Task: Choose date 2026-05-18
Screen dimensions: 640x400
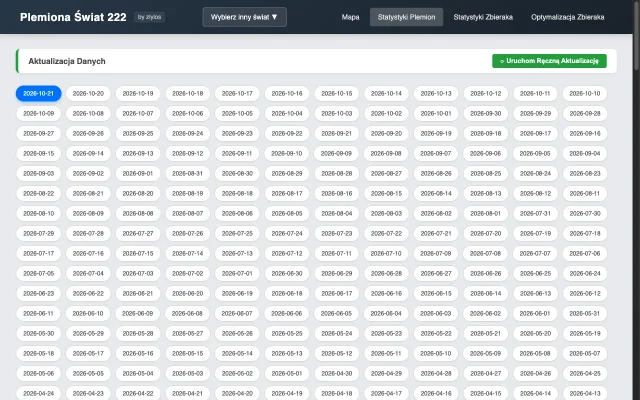Action: (x=38, y=353)
